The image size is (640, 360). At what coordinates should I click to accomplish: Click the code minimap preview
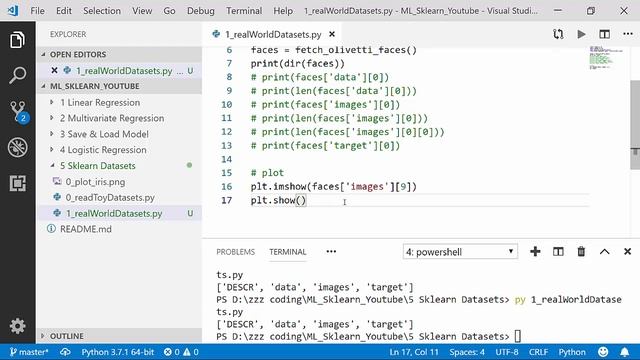(x=606, y=58)
